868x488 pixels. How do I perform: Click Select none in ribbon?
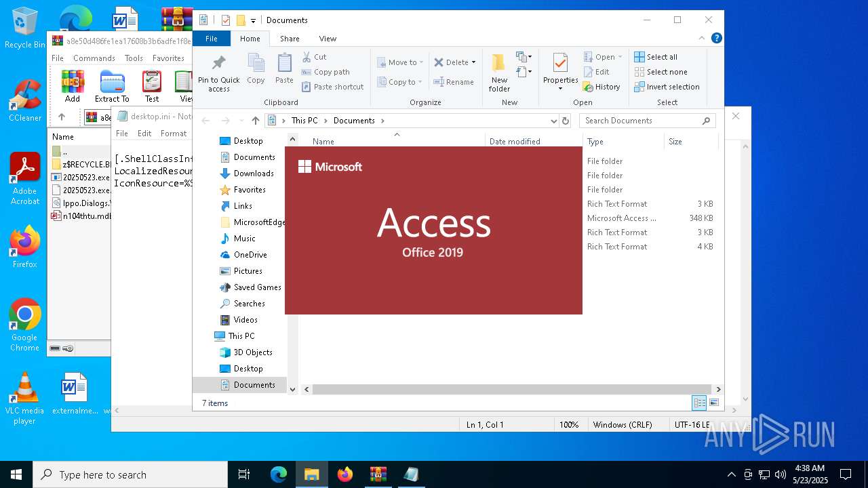[661, 72]
